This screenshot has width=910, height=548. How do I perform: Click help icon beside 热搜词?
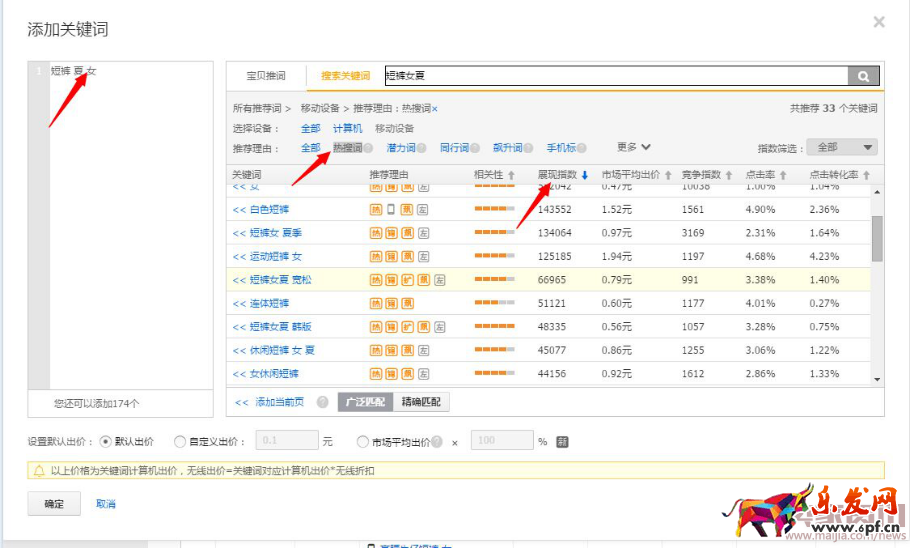pos(368,148)
